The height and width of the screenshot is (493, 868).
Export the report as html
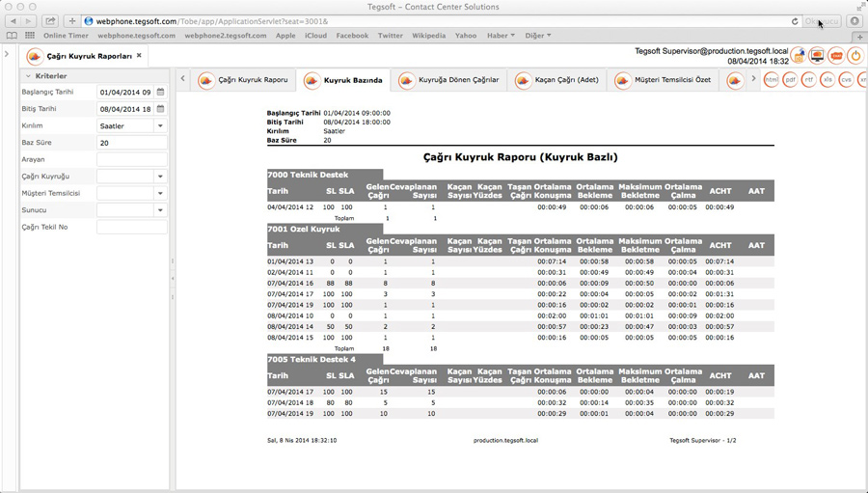tap(772, 80)
